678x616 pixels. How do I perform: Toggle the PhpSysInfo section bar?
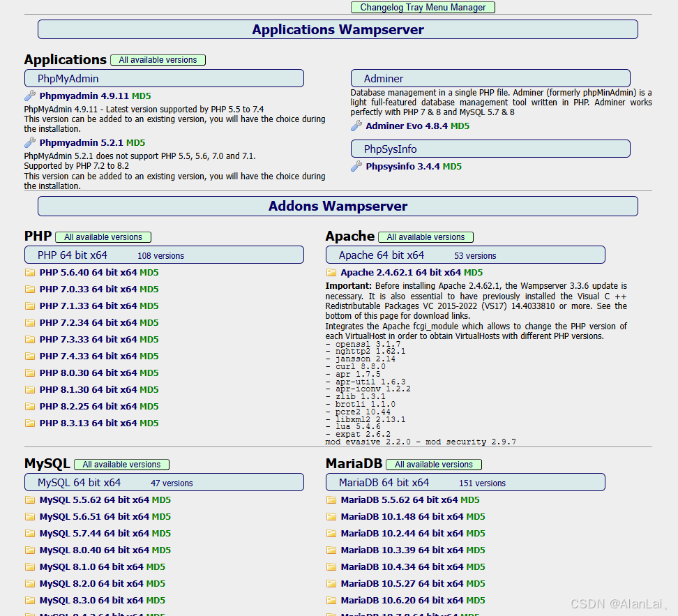point(490,149)
